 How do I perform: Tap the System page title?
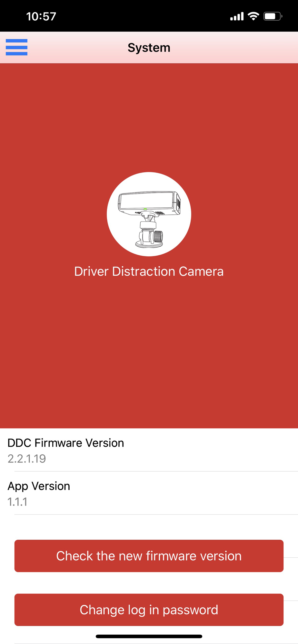click(149, 48)
